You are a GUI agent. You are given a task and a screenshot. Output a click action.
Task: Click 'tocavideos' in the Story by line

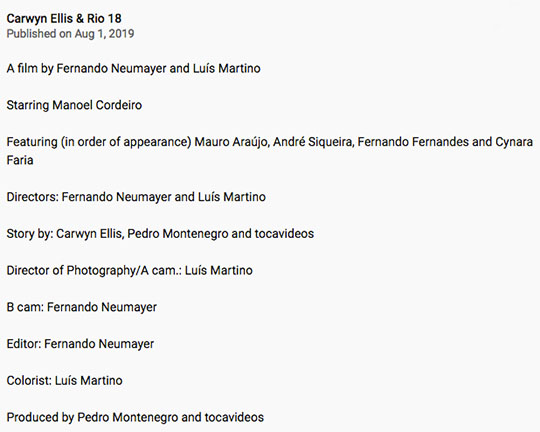pyautogui.click(x=284, y=234)
